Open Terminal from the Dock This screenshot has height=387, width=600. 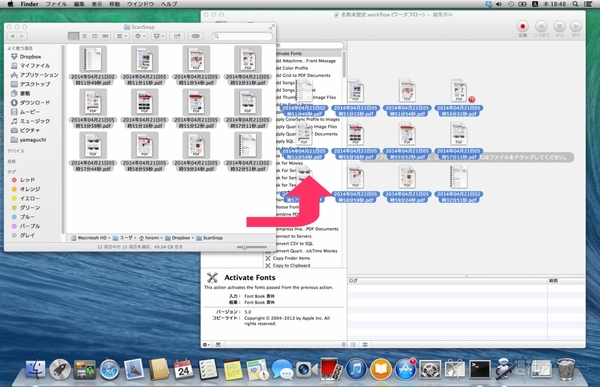(479, 370)
